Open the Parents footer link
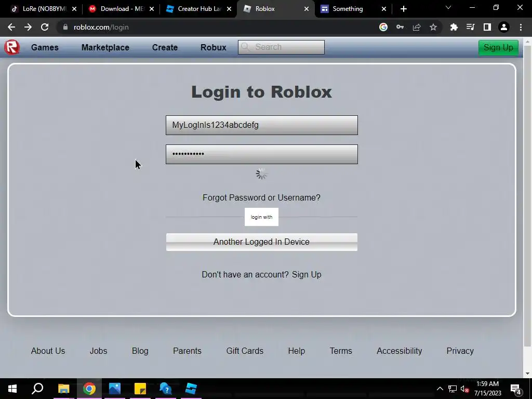 click(x=187, y=351)
